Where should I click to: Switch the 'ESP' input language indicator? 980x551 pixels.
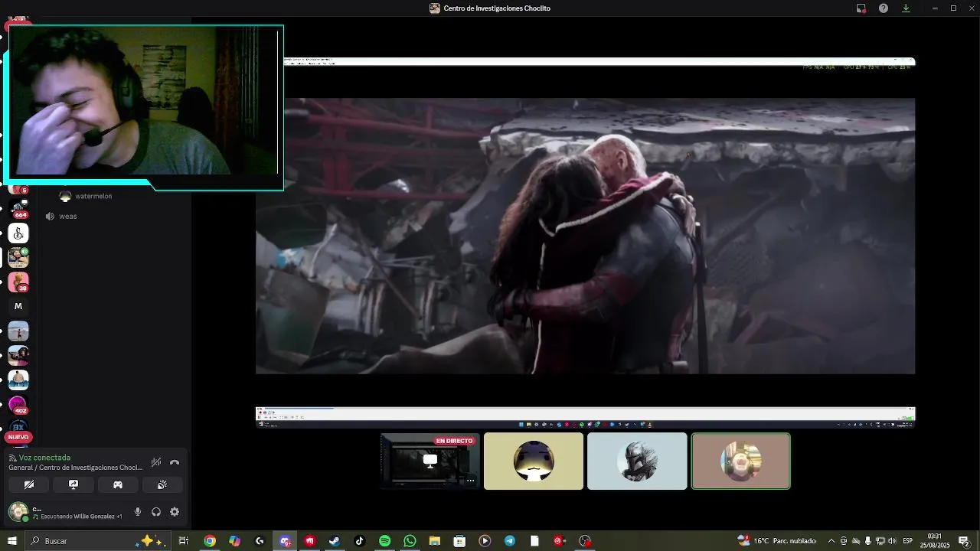(908, 541)
